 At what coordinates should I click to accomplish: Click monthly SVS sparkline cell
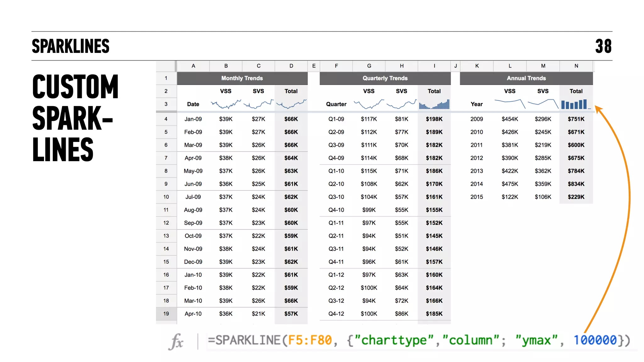click(258, 104)
